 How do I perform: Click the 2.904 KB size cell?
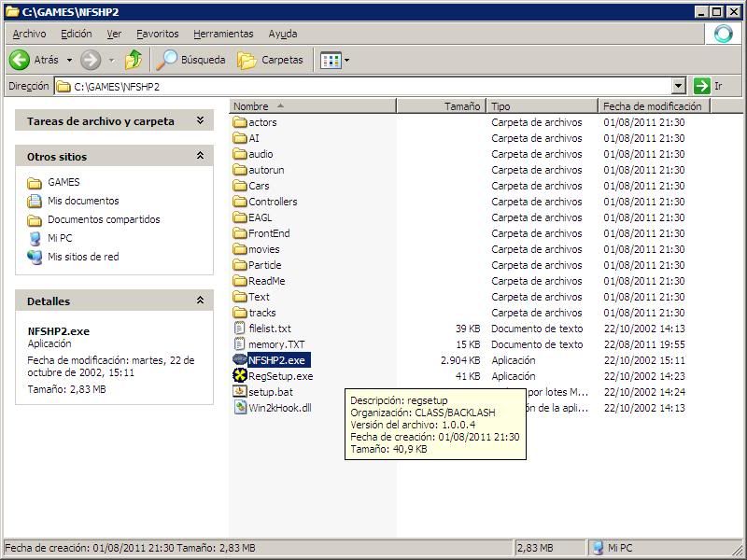pyautogui.click(x=460, y=360)
